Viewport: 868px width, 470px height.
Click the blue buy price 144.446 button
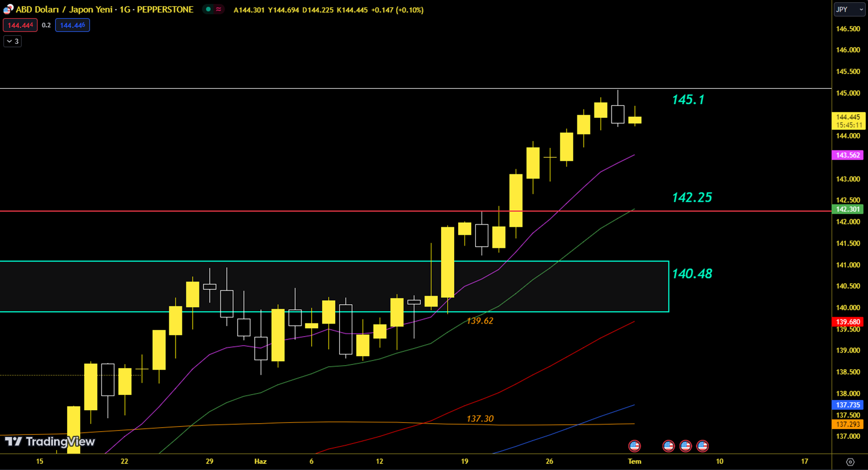click(72, 25)
